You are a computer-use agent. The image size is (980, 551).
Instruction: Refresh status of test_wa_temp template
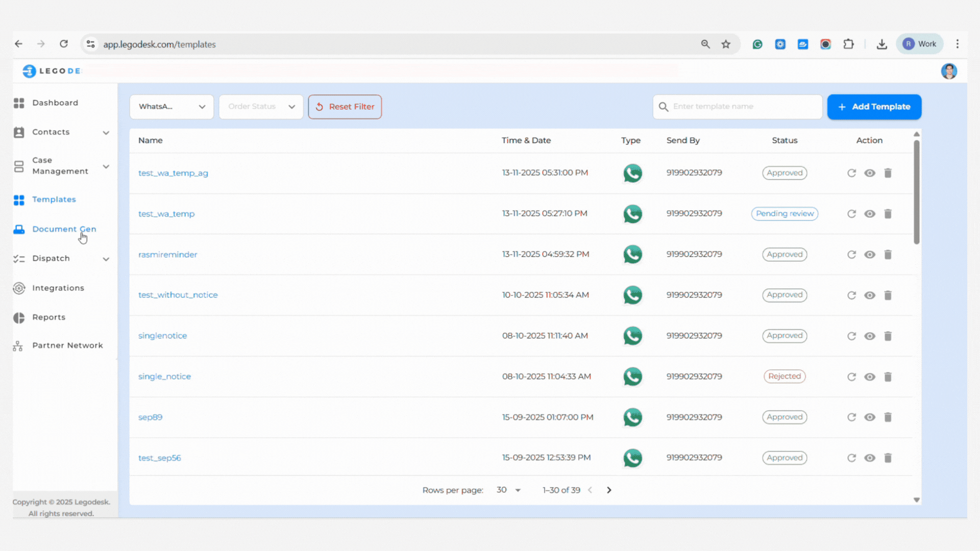(x=851, y=214)
